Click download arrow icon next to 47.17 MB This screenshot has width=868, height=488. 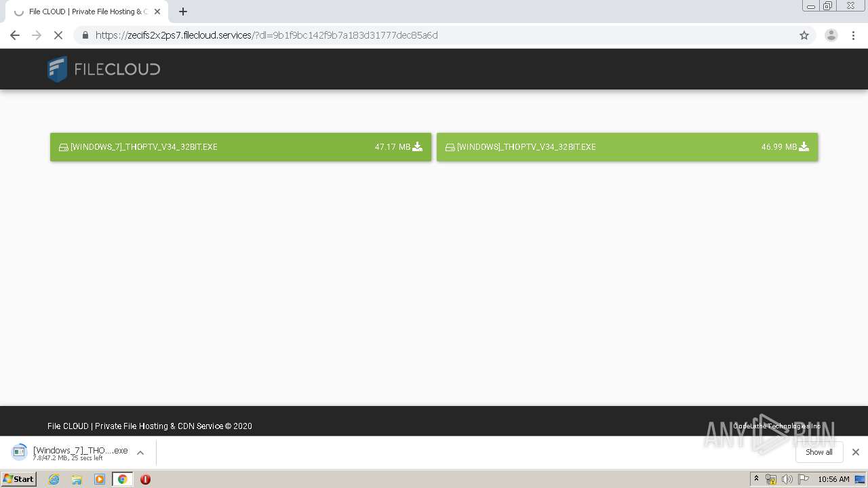click(x=418, y=146)
